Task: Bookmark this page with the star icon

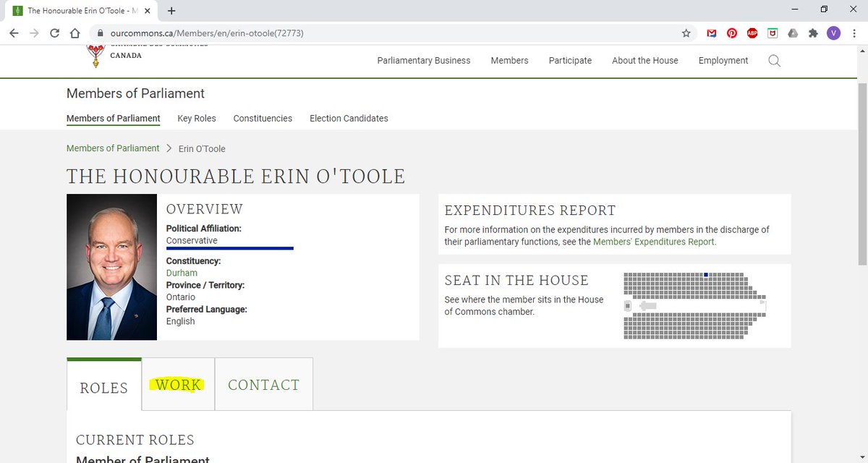Action: point(686,33)
